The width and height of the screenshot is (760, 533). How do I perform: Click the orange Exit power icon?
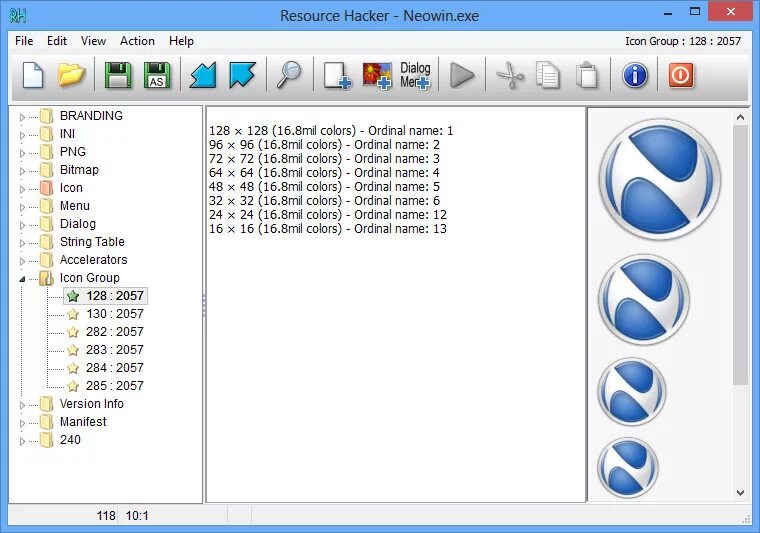681,75
